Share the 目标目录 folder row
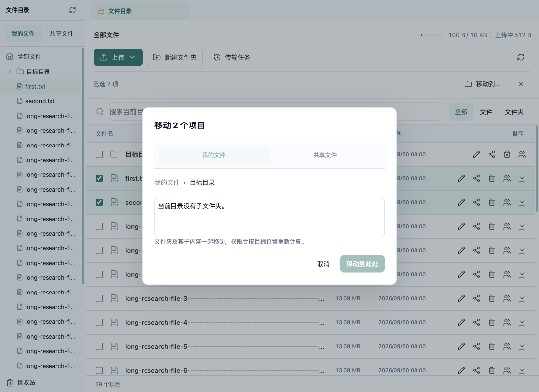This screenshot has height=392, width=539. (x=491, y=154)
